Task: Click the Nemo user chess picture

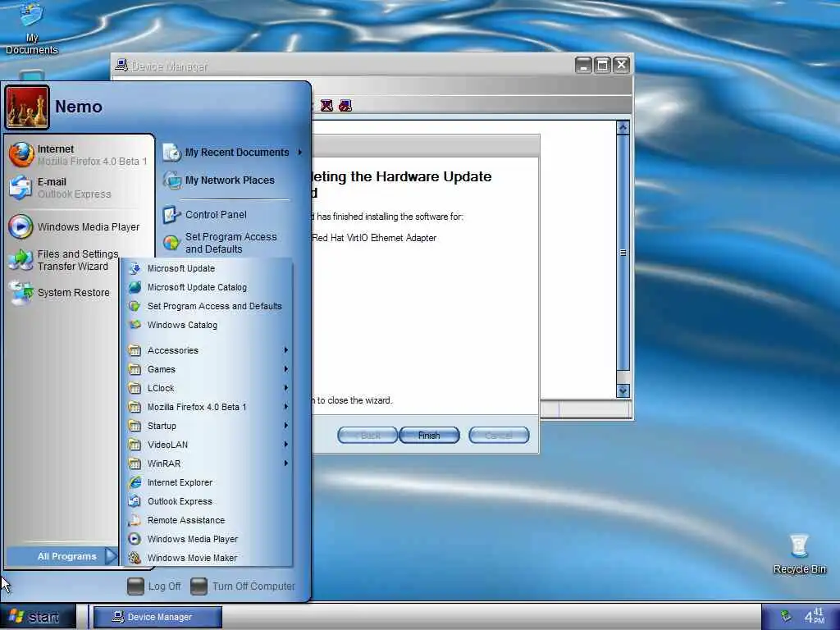Action: (27, 107)
